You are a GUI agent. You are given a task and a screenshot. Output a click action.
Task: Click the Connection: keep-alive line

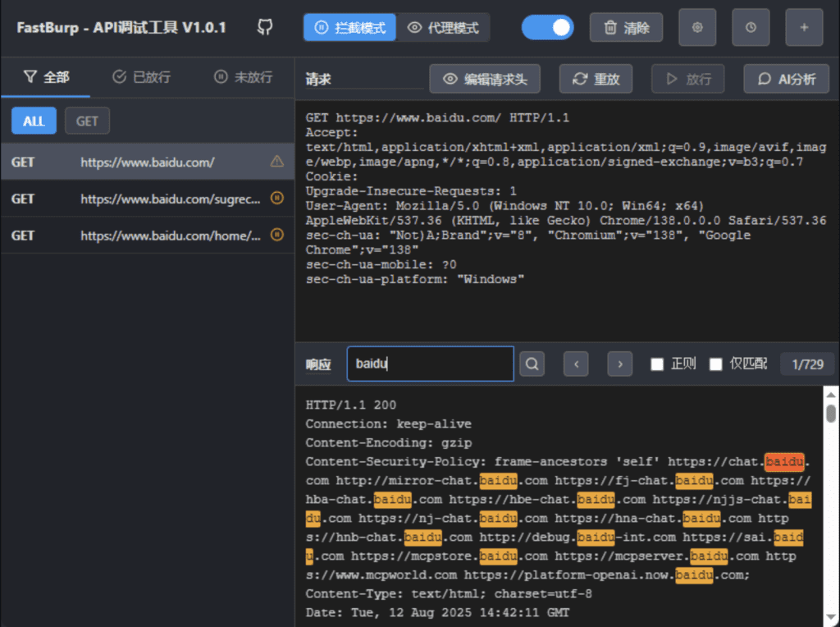tap(388, 423)
